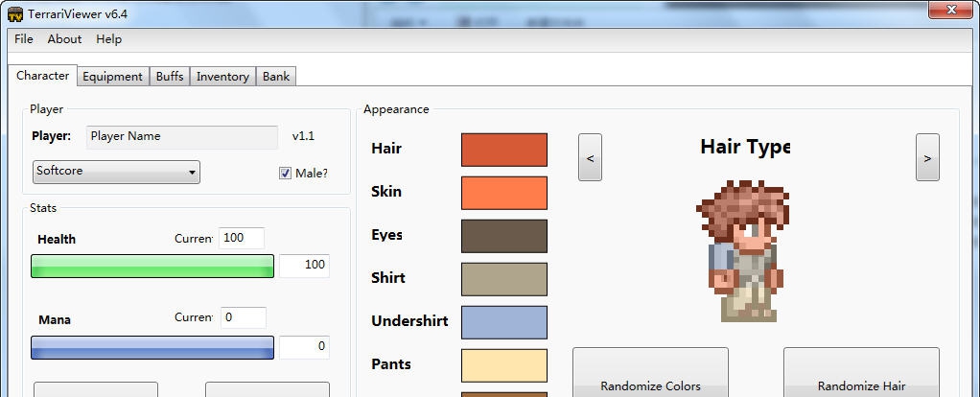Click the character sprite preview
Viewport: 980px width, 397px height.
pos(742,250)
